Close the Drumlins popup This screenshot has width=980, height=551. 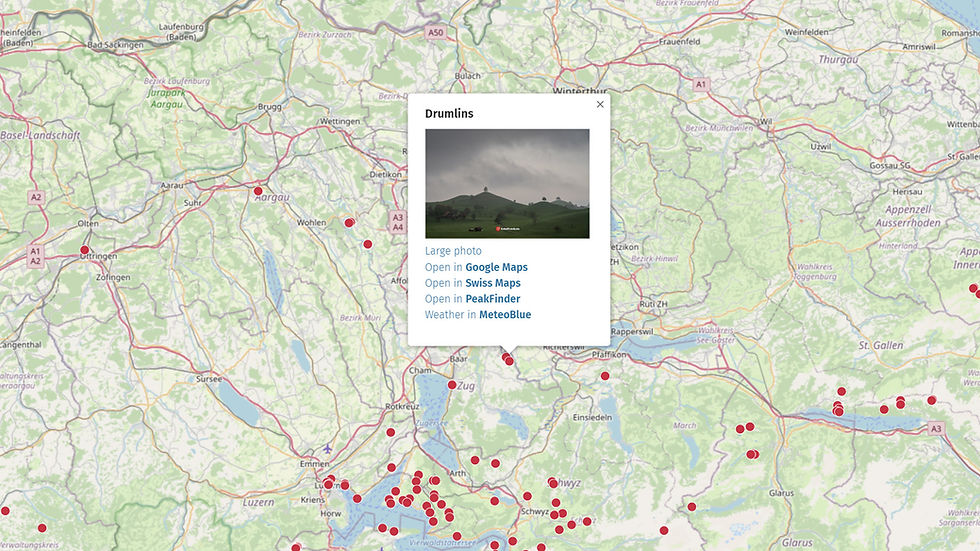click(600, 104)
